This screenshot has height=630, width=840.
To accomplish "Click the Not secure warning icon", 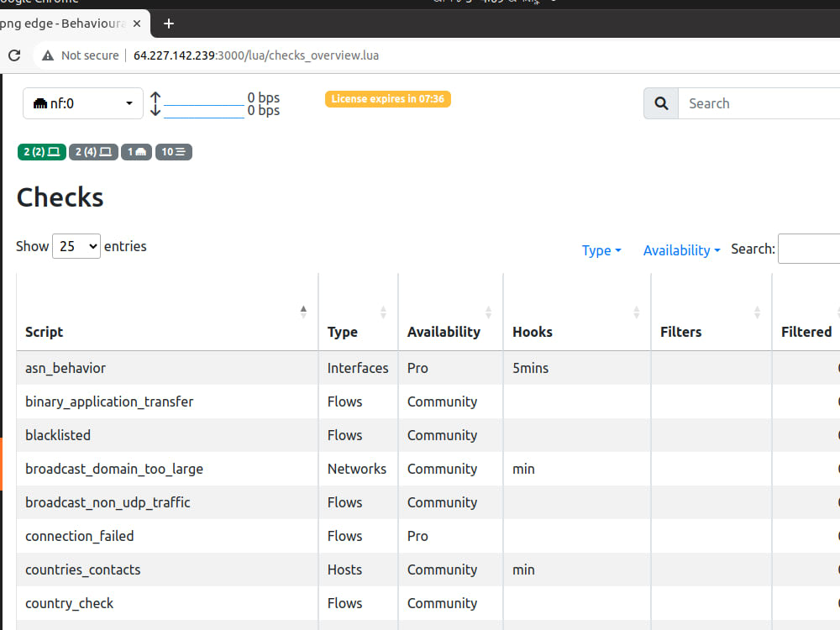I will (x=48, y=55).
